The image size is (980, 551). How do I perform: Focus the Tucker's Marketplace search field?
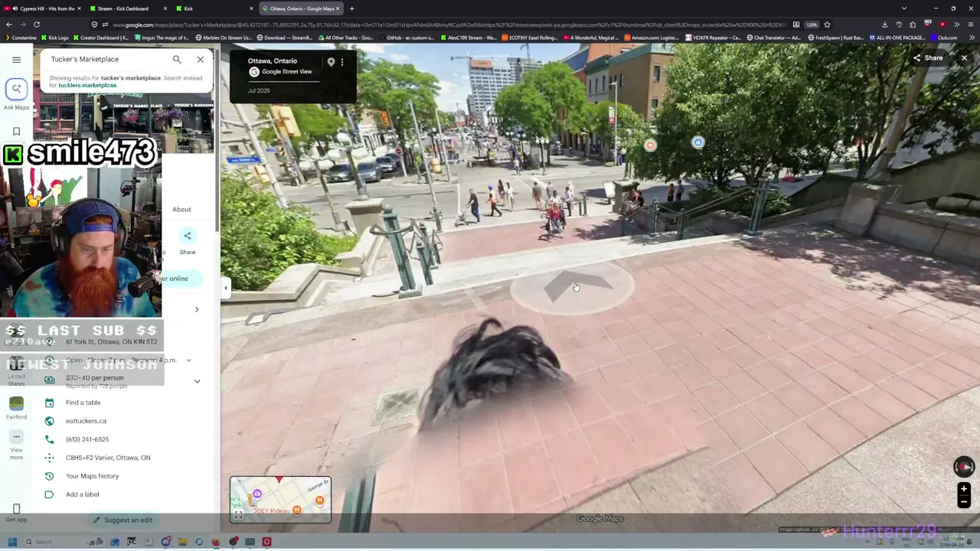pyautogui.click(x=107, y=59)
